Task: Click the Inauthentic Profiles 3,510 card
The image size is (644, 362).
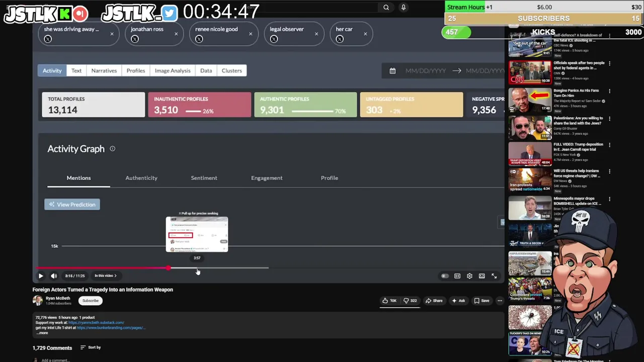Action: (199, 105)
